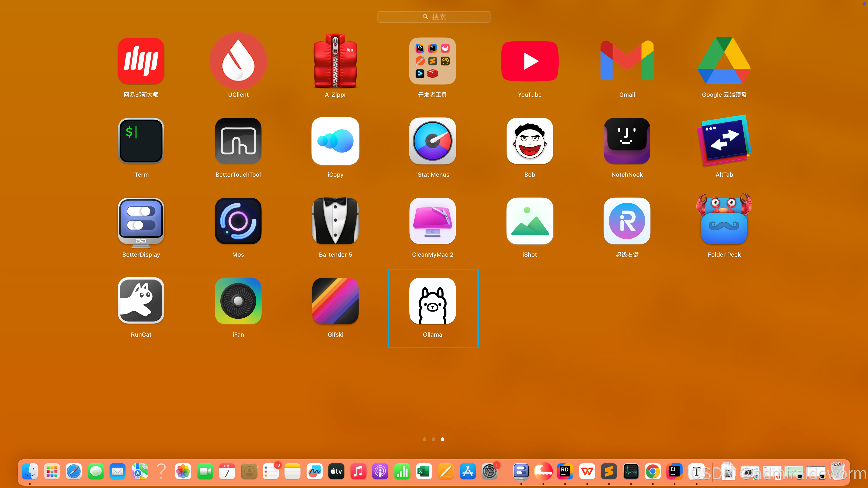This screenshot has width=868, height=488.
Task: Open Bartender 5
Action: 335,221
